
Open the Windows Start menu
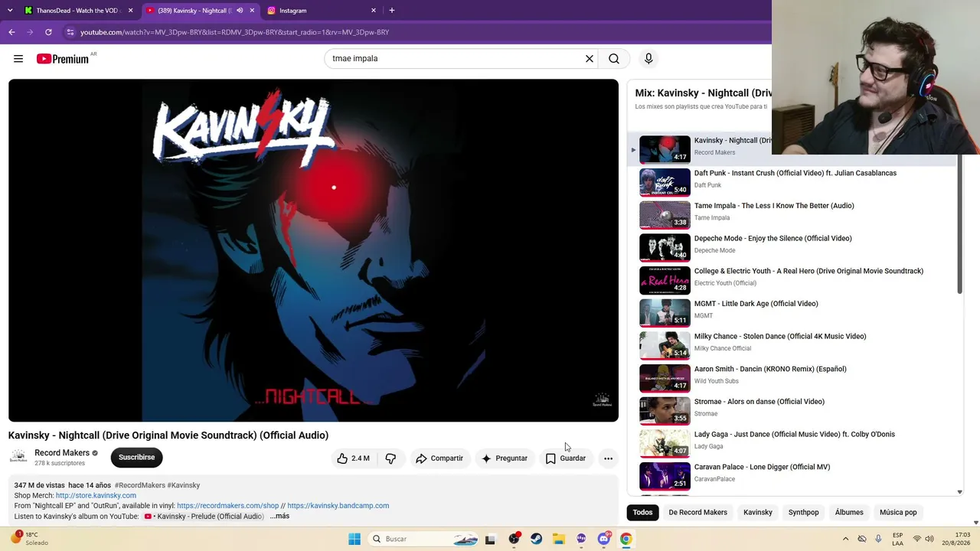point(354,539)
